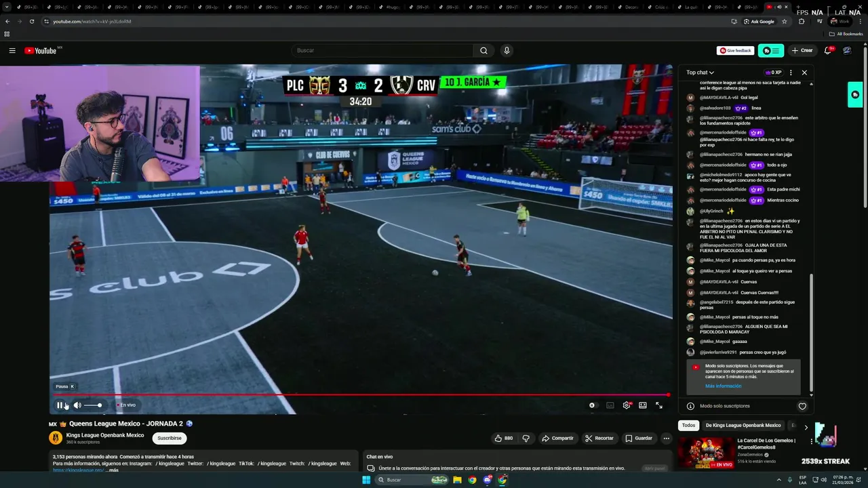Open Kings League Openbank Mexico channel avatar
868x488 pixels.
(56, 438)
